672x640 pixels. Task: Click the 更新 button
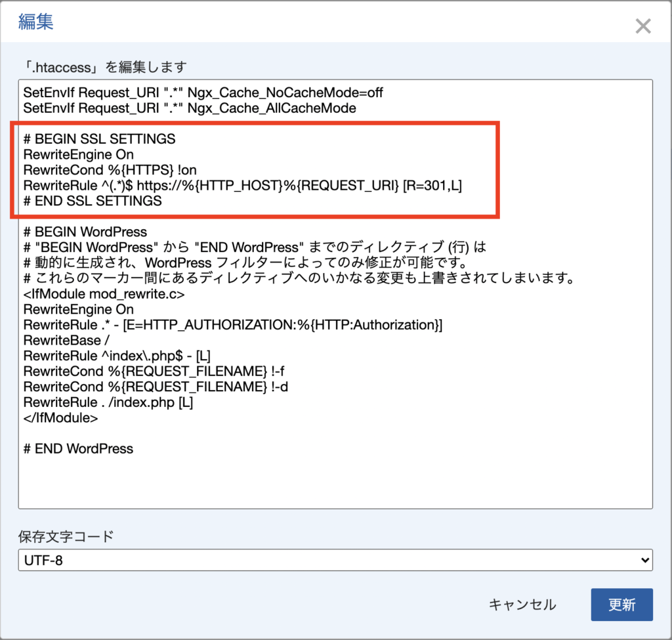(622, 605)
